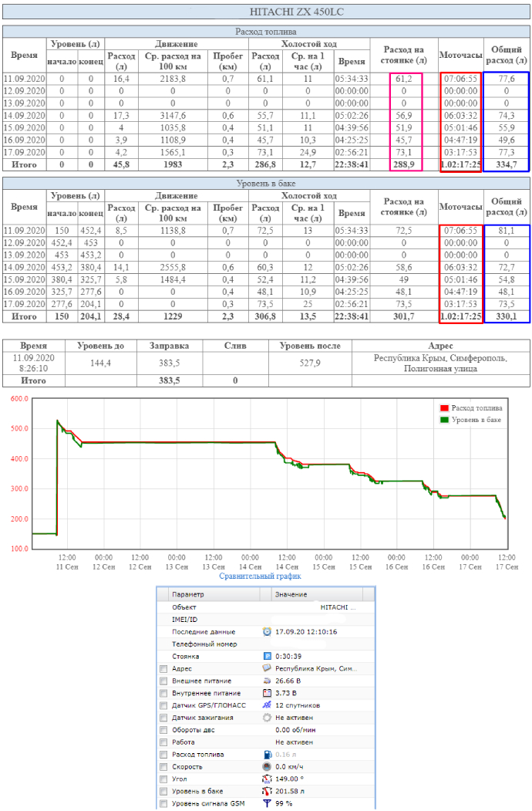Click the green Уровень в баке legend swatch

(444, 419)
